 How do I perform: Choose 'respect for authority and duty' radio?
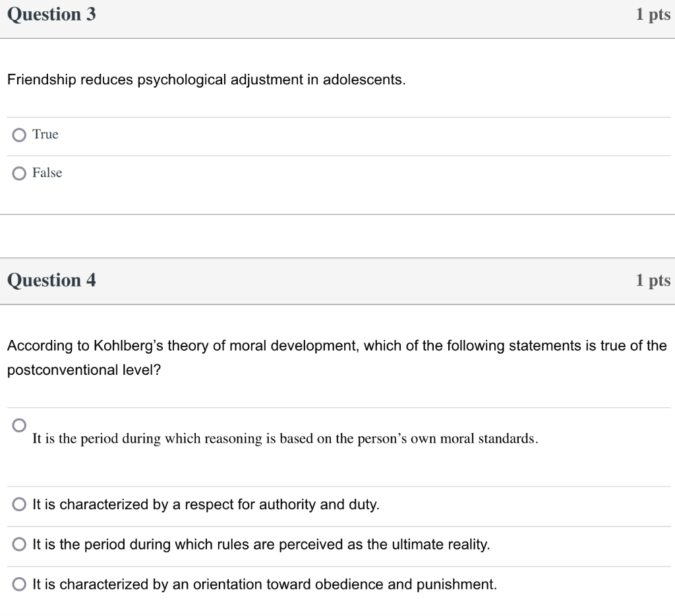[20, 505]
